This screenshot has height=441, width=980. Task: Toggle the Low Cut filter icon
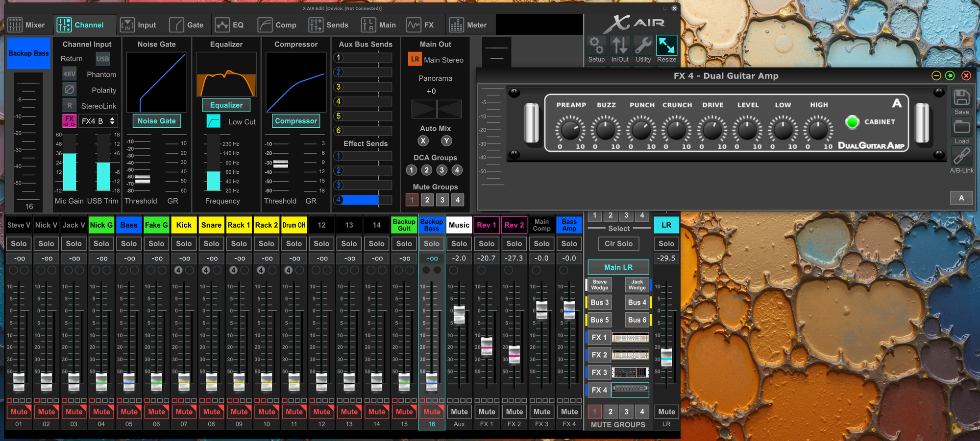click(x=214, y=121)
